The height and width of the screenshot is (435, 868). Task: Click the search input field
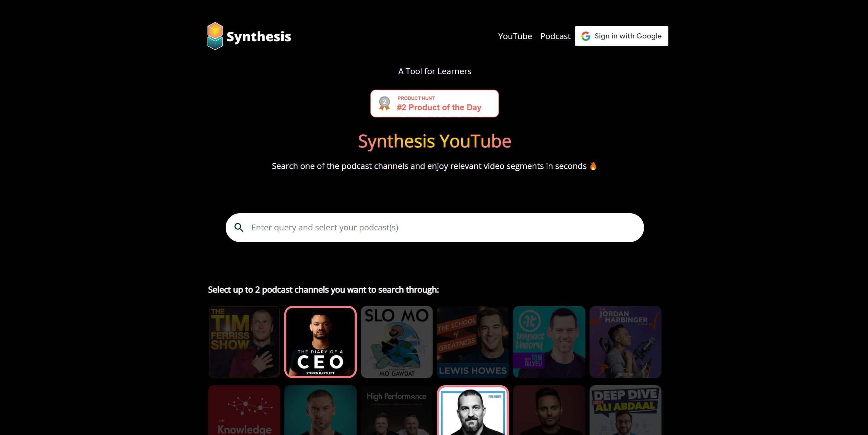click(x=434, y=227)
